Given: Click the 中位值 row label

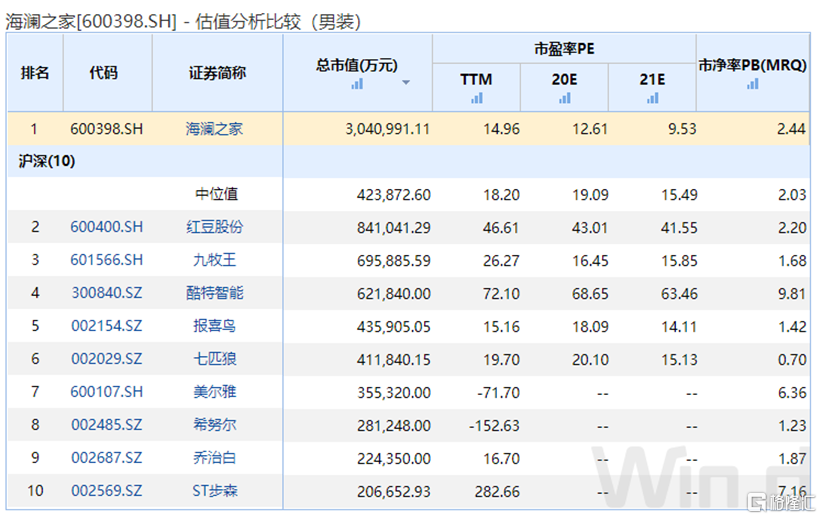Looking at the screenshot, I should [x=217, y=194].
